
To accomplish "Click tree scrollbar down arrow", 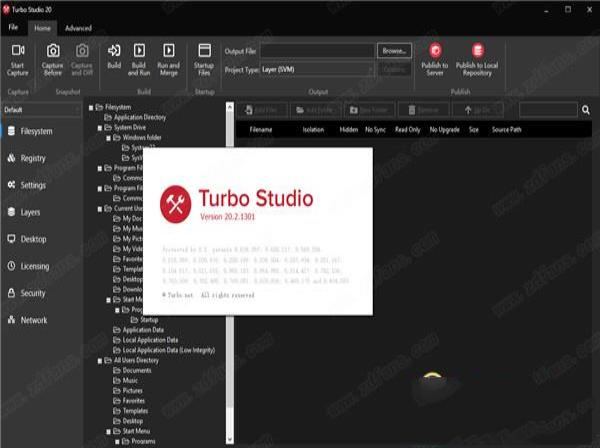I will 230,439.
